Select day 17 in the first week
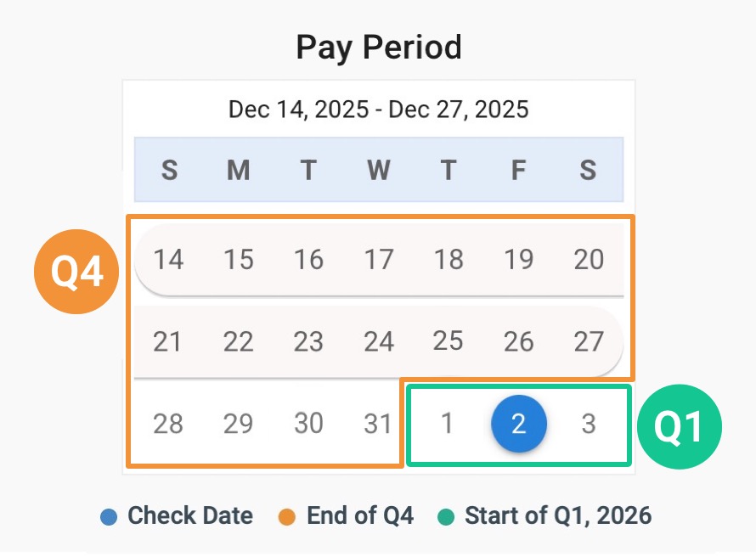 pyautogui.click(x=378, y=259)
